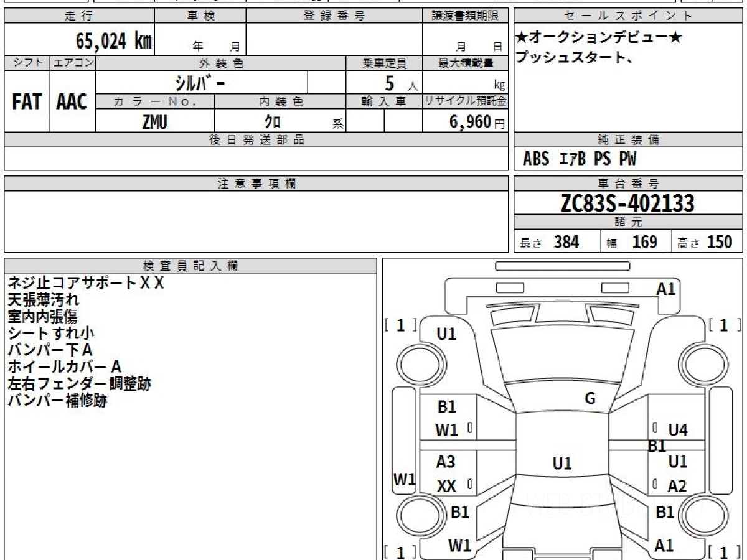The height and width of the screenshot is (560, 747).
Task: Click the 諸元 header
Action: [629, 222]
